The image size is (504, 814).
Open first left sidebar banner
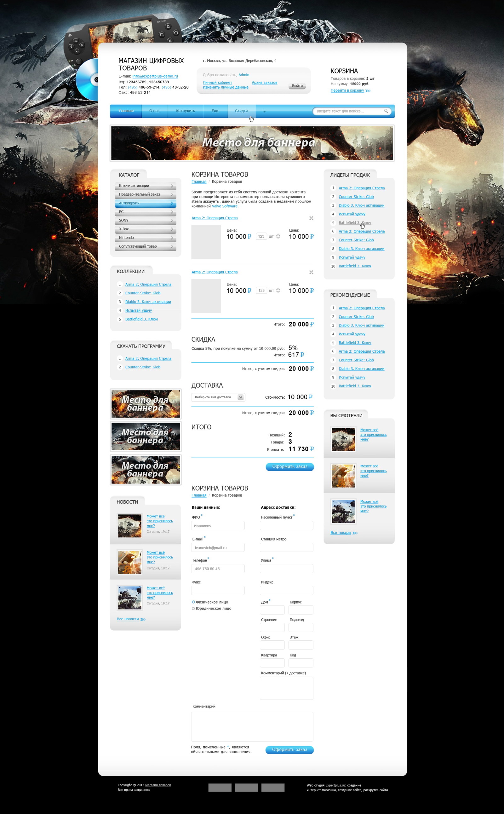coord(146,404)
